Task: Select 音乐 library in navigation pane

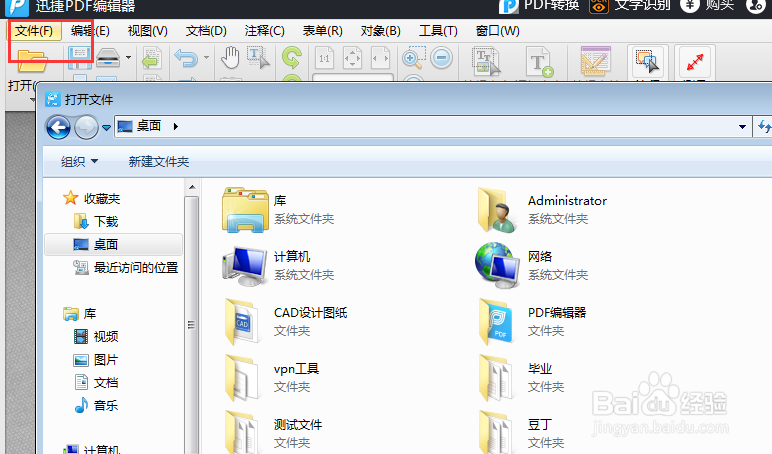Action: point(96,406)
